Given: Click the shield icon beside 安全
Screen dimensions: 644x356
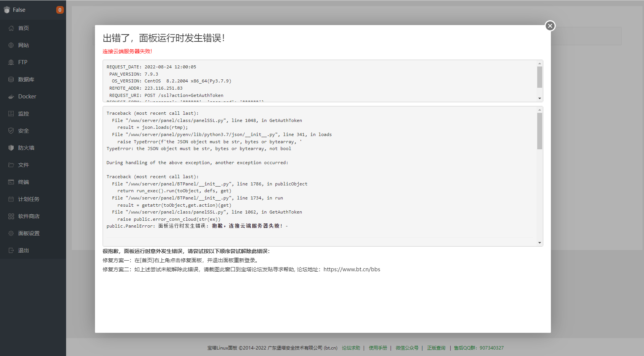Looking at the screenshot, I should pyautogui.click(x=11, y=131).
